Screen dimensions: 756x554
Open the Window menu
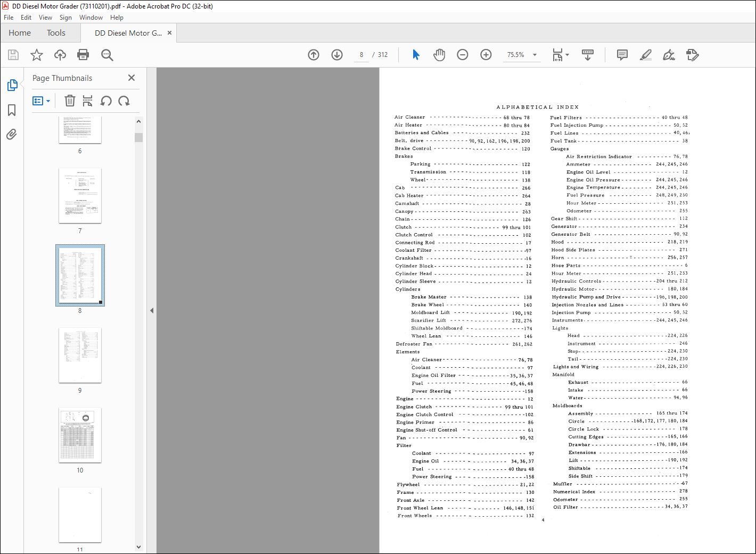(x=91, y=18)
